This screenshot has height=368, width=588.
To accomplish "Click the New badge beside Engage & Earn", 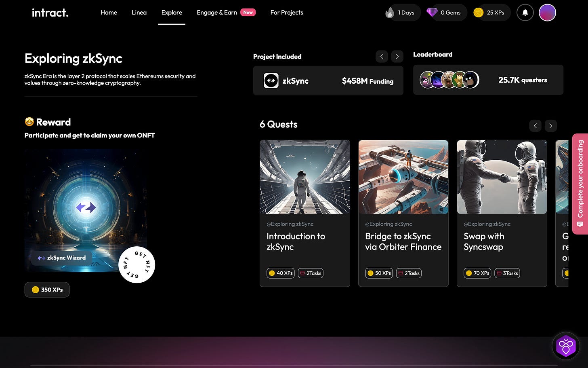I will pos(248,12).
